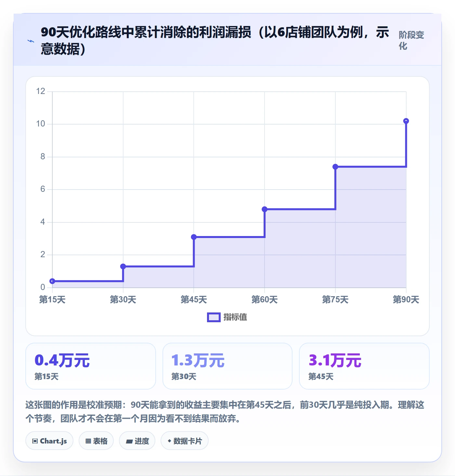The width and height of the screenshot is (455, 476).
Task: Click the 第45天 x-axis label
Action: (x=194, y=299)
